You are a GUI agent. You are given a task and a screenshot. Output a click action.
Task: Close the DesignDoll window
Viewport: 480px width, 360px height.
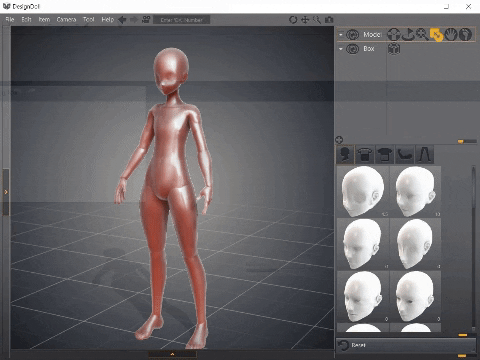(468, 6)
